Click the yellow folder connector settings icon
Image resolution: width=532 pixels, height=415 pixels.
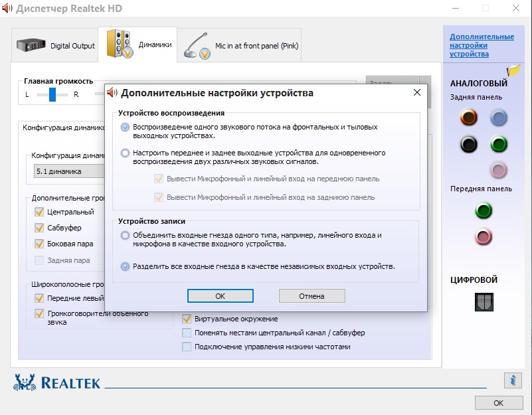pos(513,70)
